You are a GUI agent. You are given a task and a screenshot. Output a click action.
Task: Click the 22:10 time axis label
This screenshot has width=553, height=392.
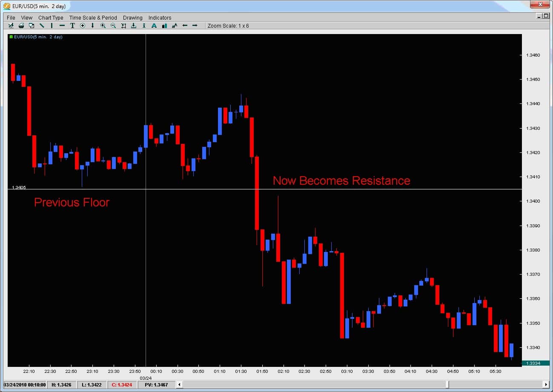29,372
